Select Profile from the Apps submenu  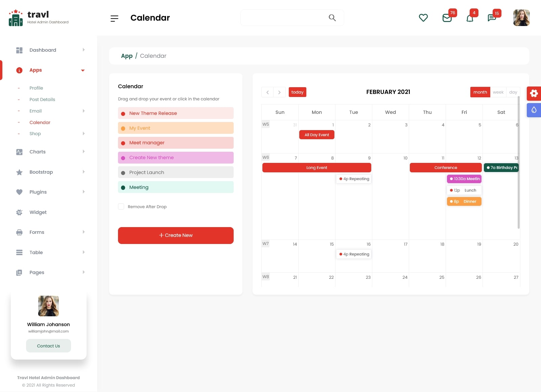tap(36, 88)
